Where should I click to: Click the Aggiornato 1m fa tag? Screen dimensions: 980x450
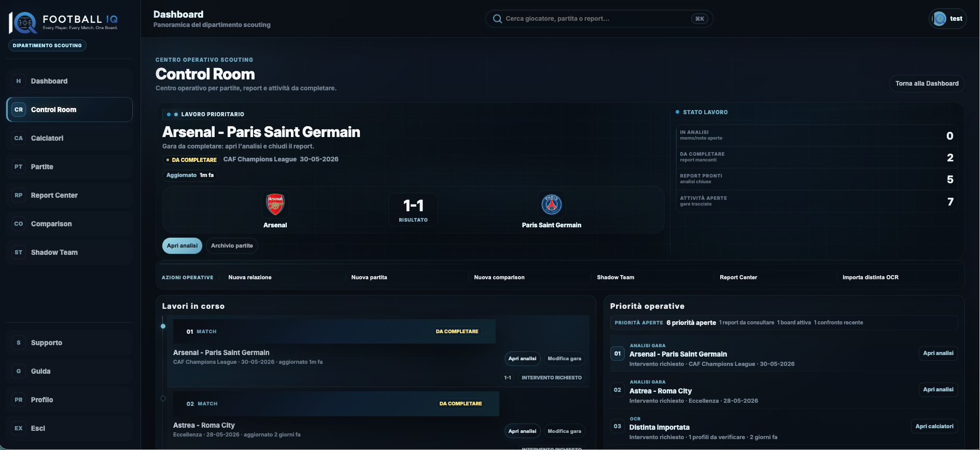tap(190, 175)
